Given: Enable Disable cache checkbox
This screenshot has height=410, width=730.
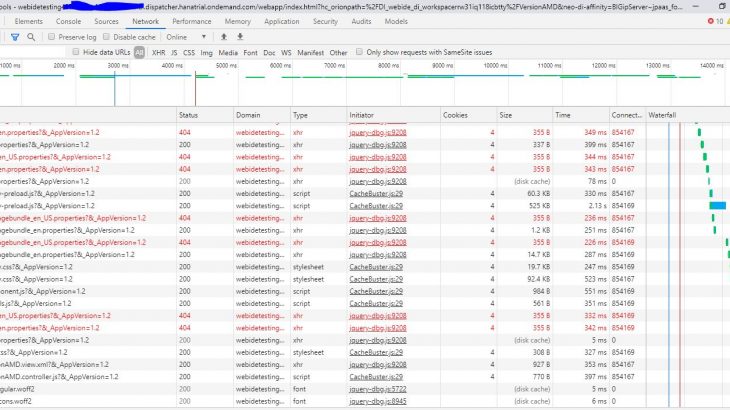Looking at the screenshot, I should point(106,37).
